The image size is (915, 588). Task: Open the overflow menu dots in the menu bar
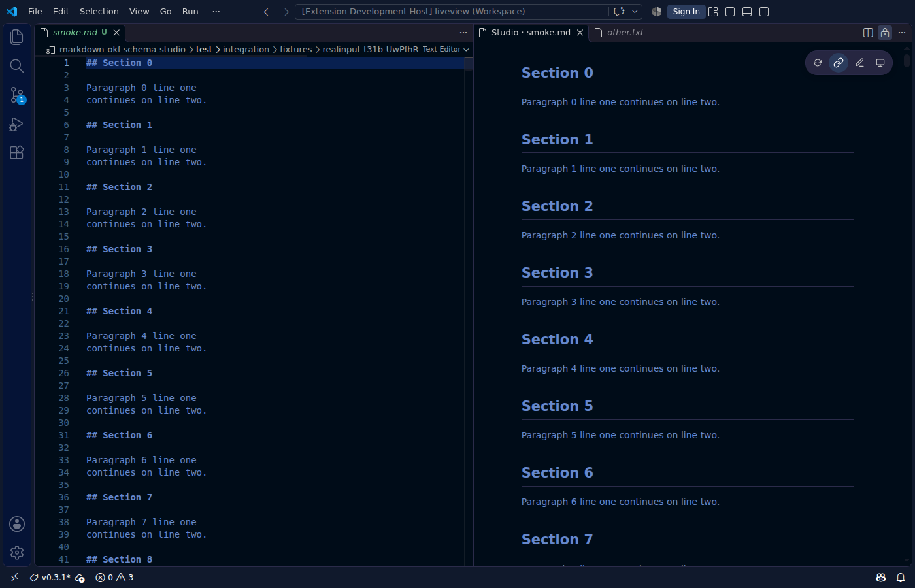point(216,12)
